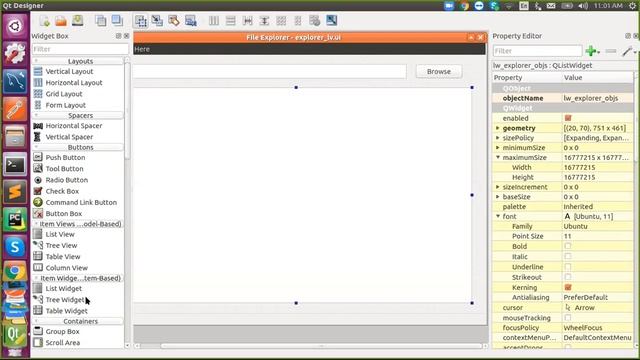The width and height of the screenshot is (640, 360).
Task: Expand the sizeIncrement property
Action: tap(498, 187)
